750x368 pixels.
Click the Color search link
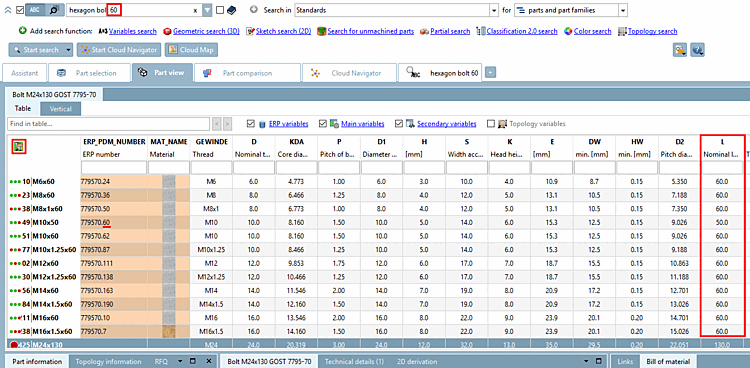tap(593, 31)
